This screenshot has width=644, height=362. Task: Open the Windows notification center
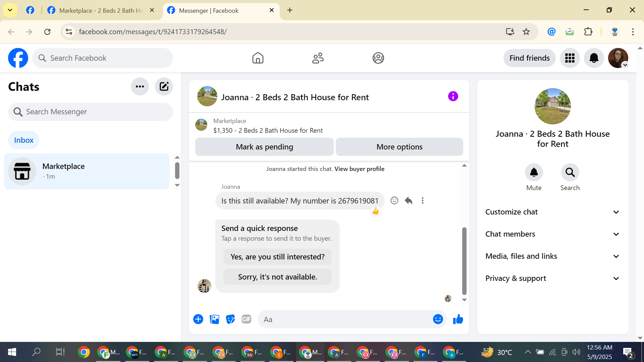tap(628, 352)
